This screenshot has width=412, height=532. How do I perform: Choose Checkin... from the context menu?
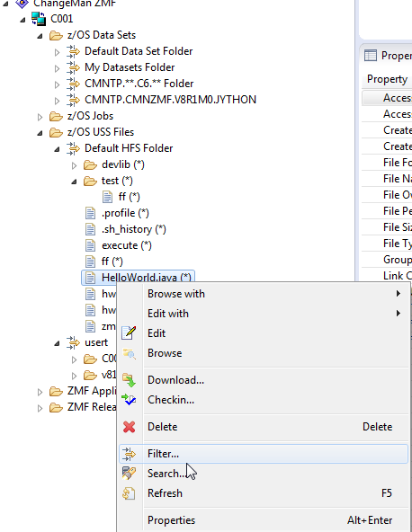tap(264, 400)
